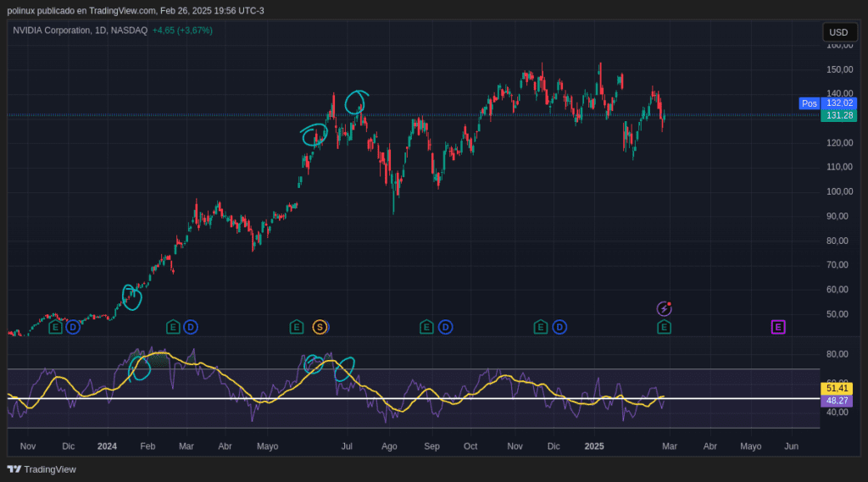Click the dividend marker D at Sep 2024
The image size is (868, 482).
[x=446, y=327]
